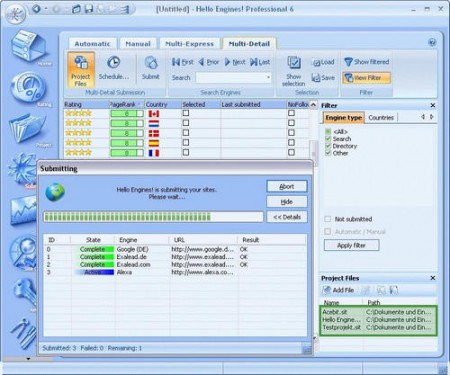
Task: Switch to the Multi-Express tab
Action: click(189, 44)
